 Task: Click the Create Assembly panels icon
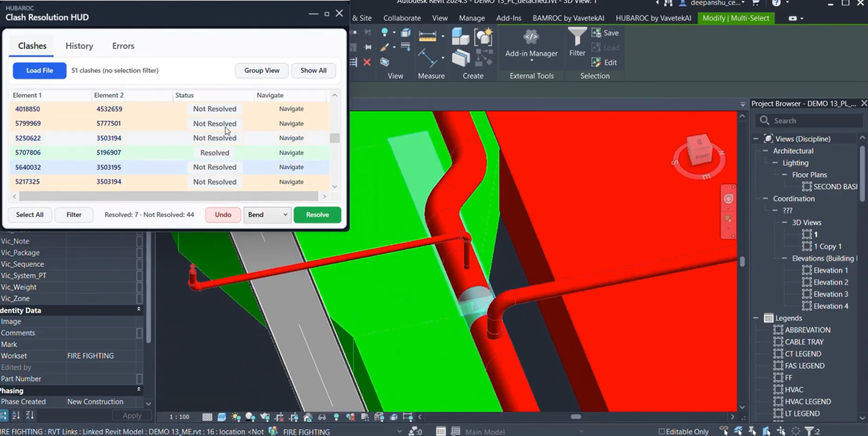tap(460, 58)
